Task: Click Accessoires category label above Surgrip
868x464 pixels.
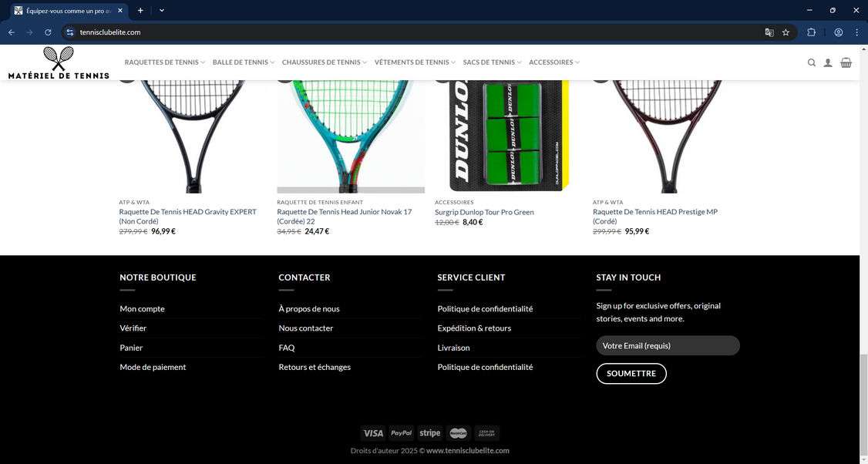Action: click(454, 202)
